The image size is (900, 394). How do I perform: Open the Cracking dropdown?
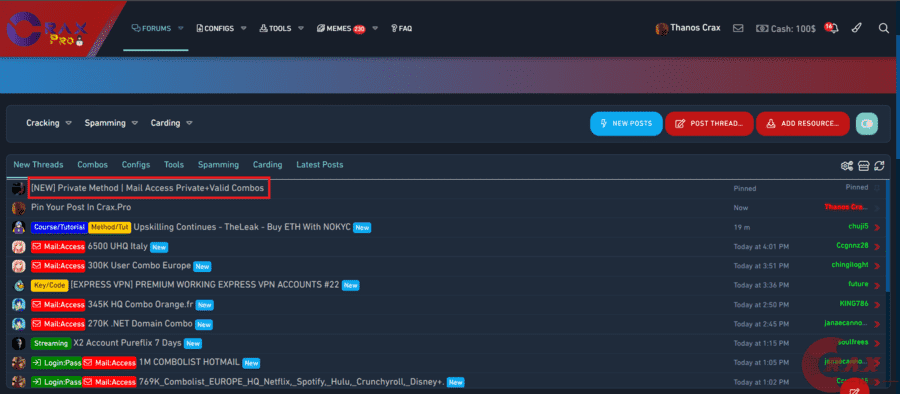click(x=49, y=123)
